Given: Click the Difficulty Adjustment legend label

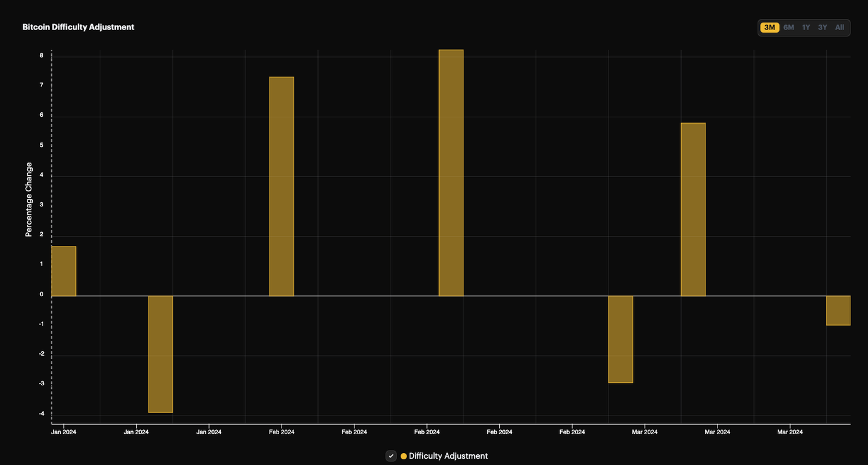Looking at the screenshot, I should [x=448, y=456].
